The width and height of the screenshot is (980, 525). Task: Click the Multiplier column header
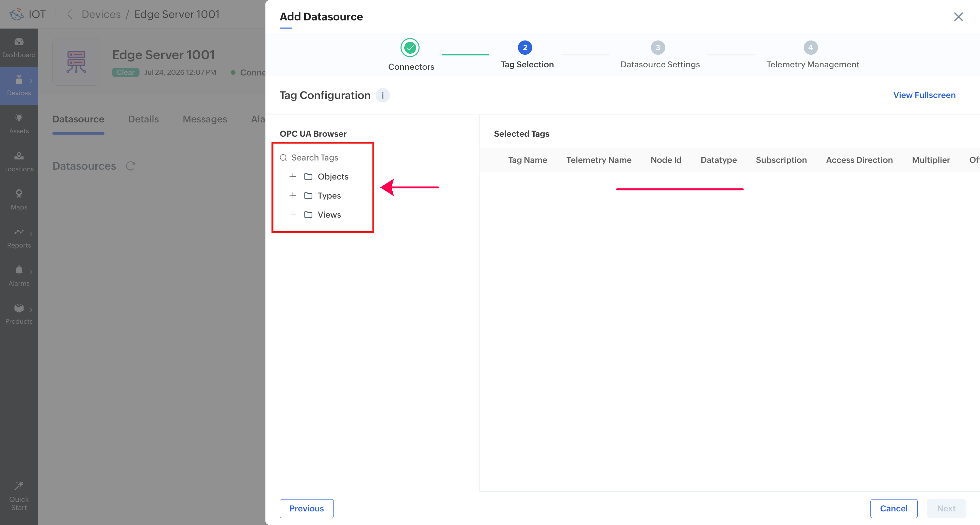point(931,160)
